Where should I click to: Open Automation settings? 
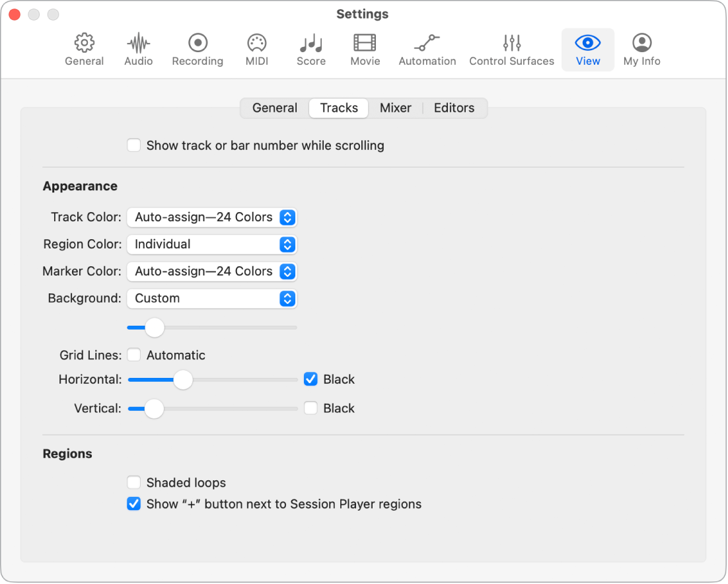(x=427, y=49)
